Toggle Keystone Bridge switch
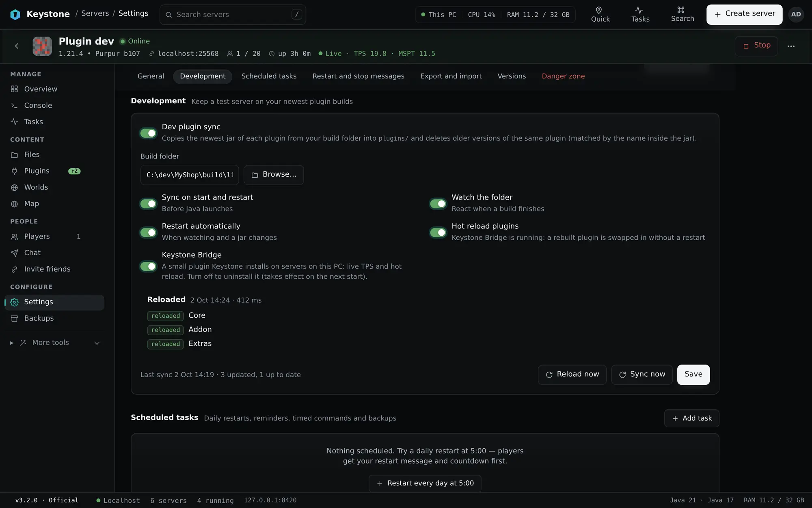This screenshot has width=812, height=508. [x=148, y=266]
